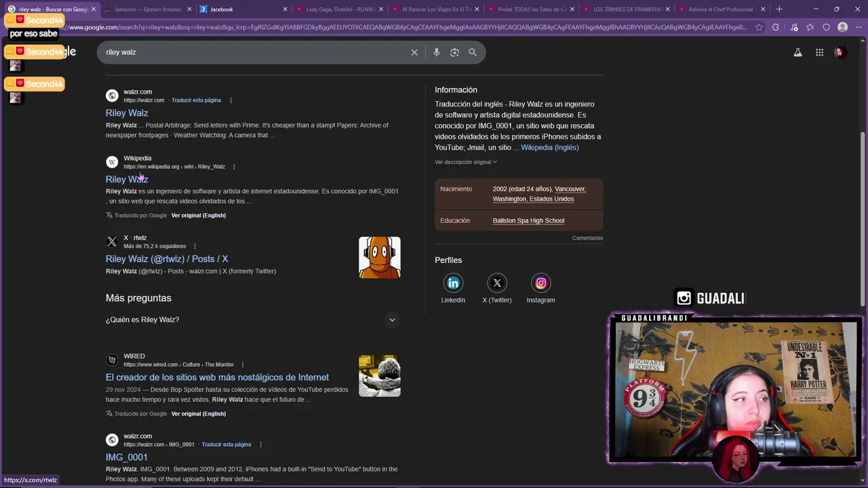Click "Ver original (English)" under the Wikipedia result
868x488 pixels.
199,216
